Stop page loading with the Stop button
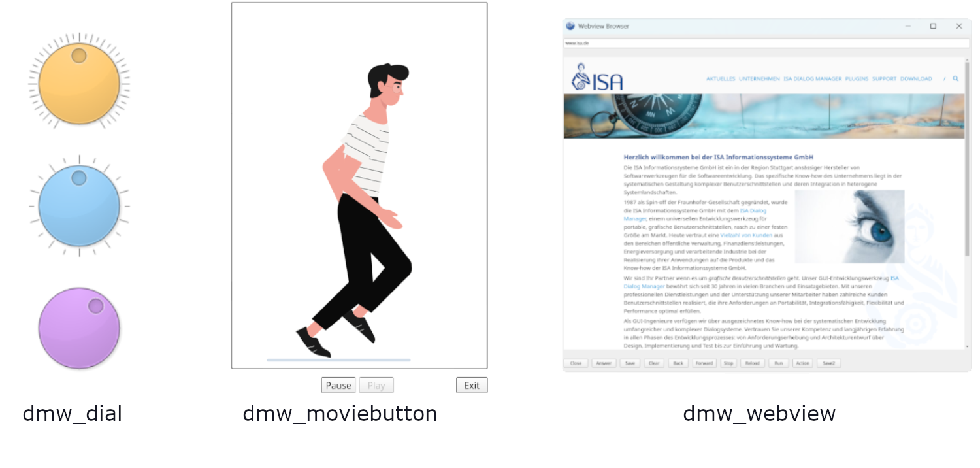 coord(728,363)
